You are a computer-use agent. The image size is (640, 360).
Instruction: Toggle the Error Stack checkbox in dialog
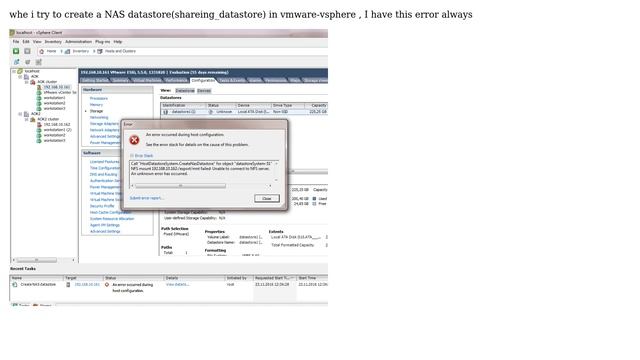[132, 156]
